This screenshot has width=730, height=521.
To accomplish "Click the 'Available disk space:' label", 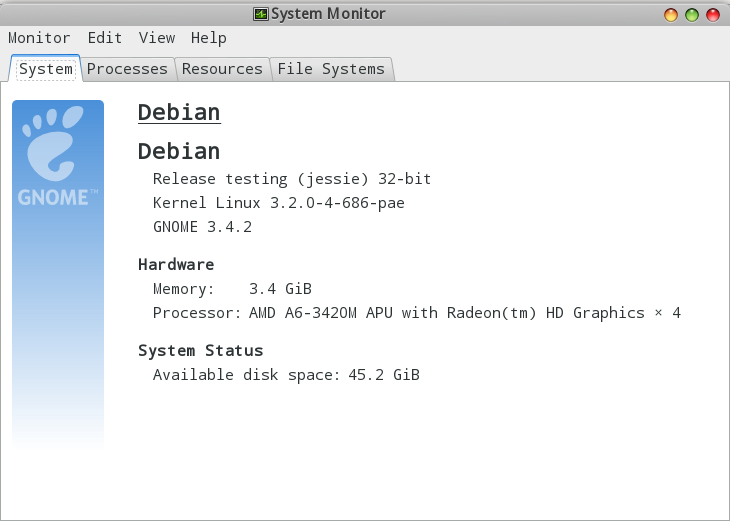I will 247,375.
